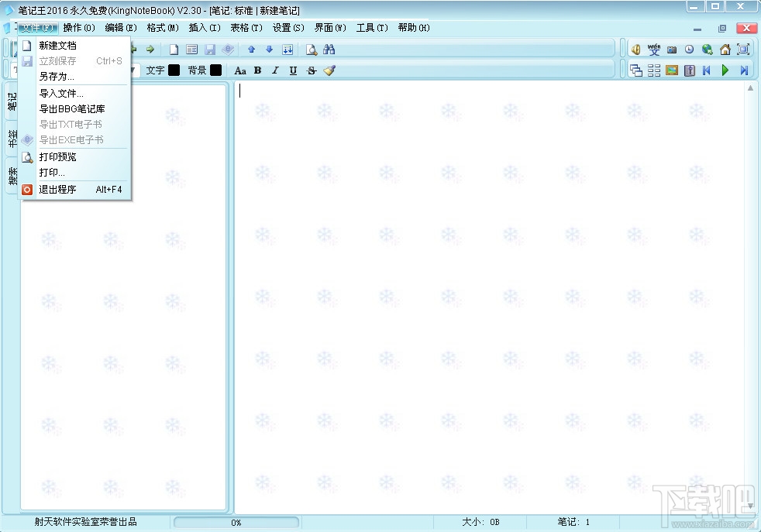Click the cascading windows icon
The height and width of the screenshot is (532, 761).
635,70
